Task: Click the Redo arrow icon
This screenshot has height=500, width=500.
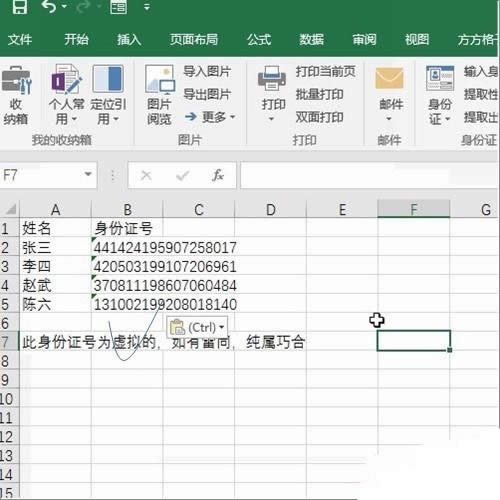Action: coord(83,6)
